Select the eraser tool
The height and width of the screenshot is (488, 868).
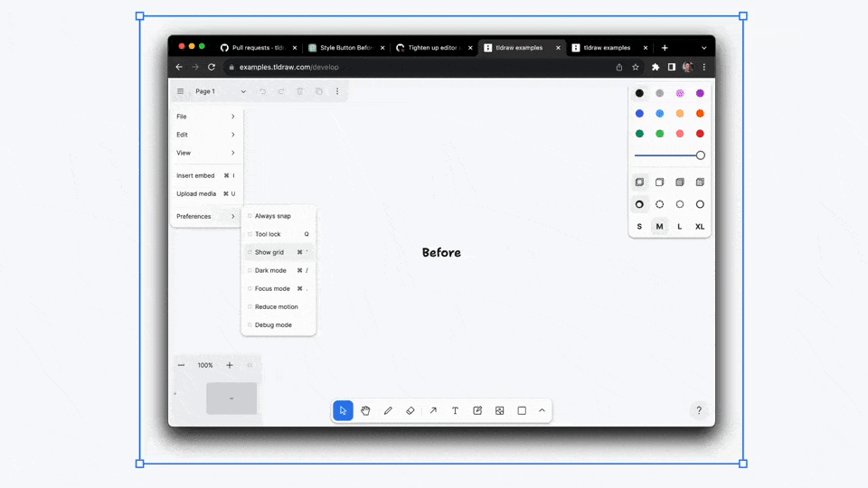click(x=410, y=410)
